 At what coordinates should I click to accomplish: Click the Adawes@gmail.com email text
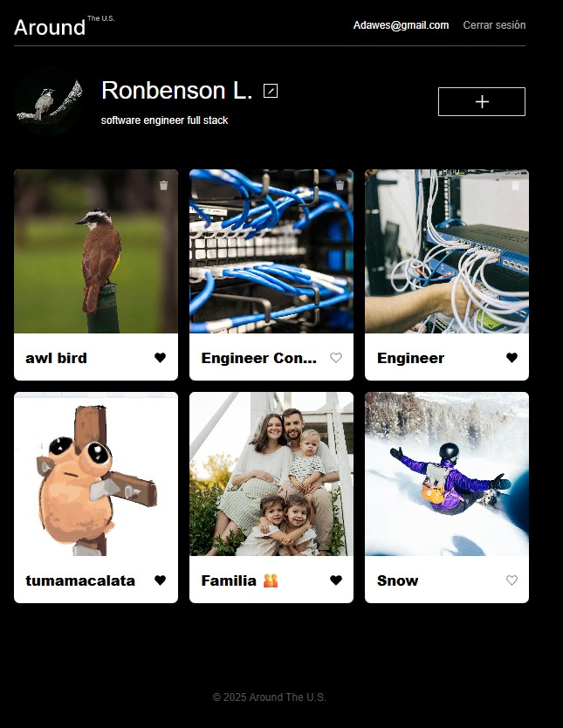401,25
